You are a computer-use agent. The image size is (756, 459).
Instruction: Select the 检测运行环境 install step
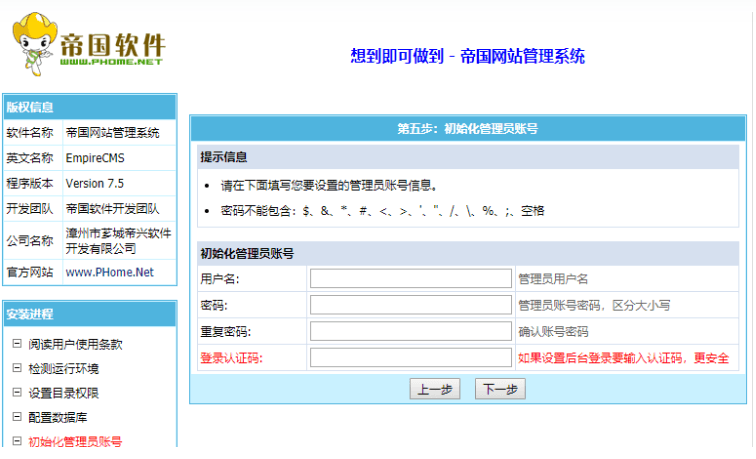point(63,368)
